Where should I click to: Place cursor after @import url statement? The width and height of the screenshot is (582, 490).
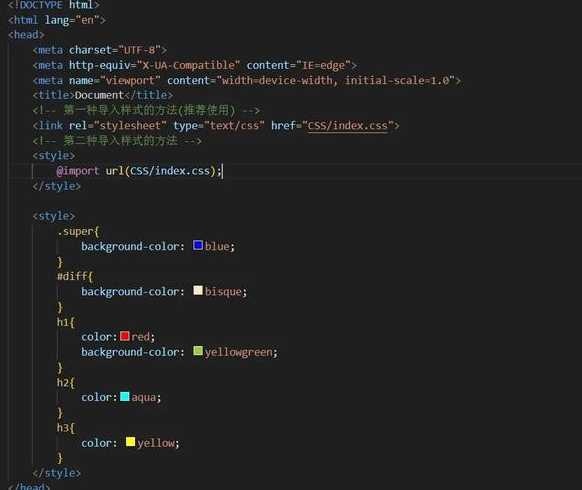tap(222, 171)
